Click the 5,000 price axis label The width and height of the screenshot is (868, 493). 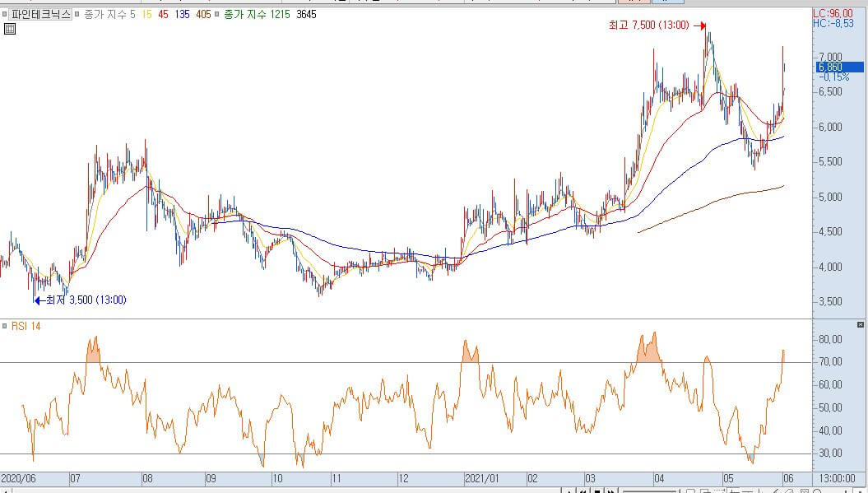pos(830,198)
